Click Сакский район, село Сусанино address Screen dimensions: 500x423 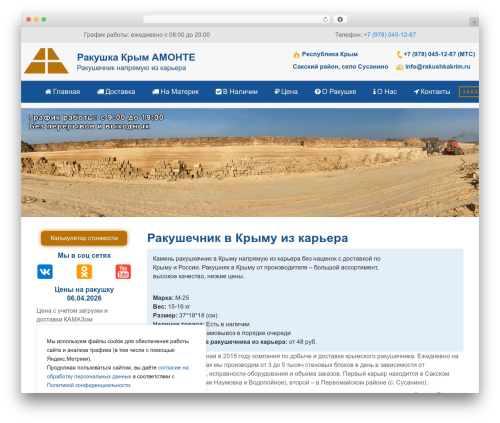point(340,67)
